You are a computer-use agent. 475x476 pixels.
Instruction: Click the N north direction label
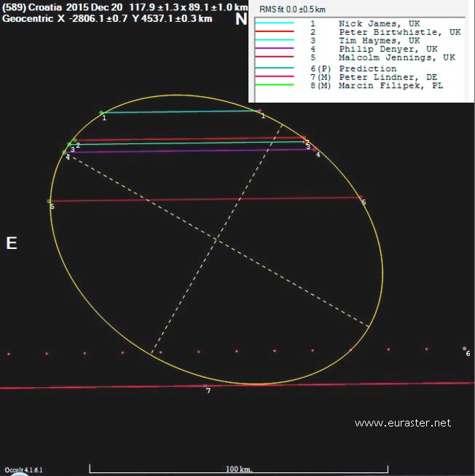pyautogui.click(x=240, y=20)
